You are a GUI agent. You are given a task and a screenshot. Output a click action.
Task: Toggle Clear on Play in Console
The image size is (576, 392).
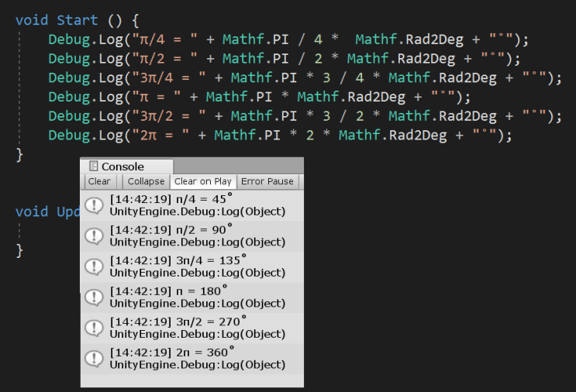pos(203,181)
